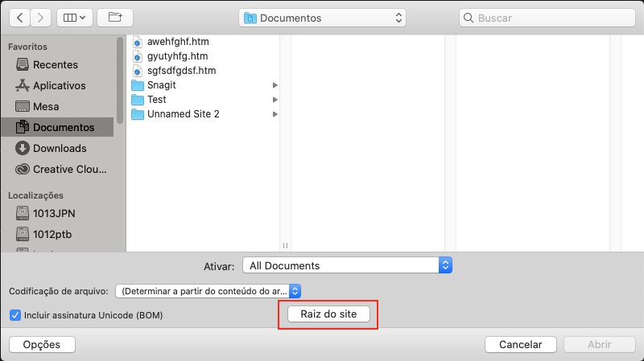This screenshot has width=644, height=361.
Task: Click the Test folder icon
Action: coord(138,100)
